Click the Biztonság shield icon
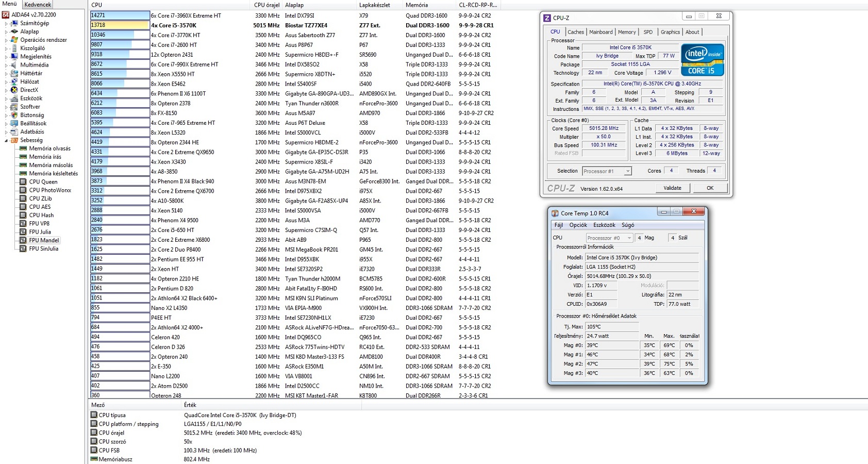The width and height of the screenshot is (868, 464). click(14, 115)
